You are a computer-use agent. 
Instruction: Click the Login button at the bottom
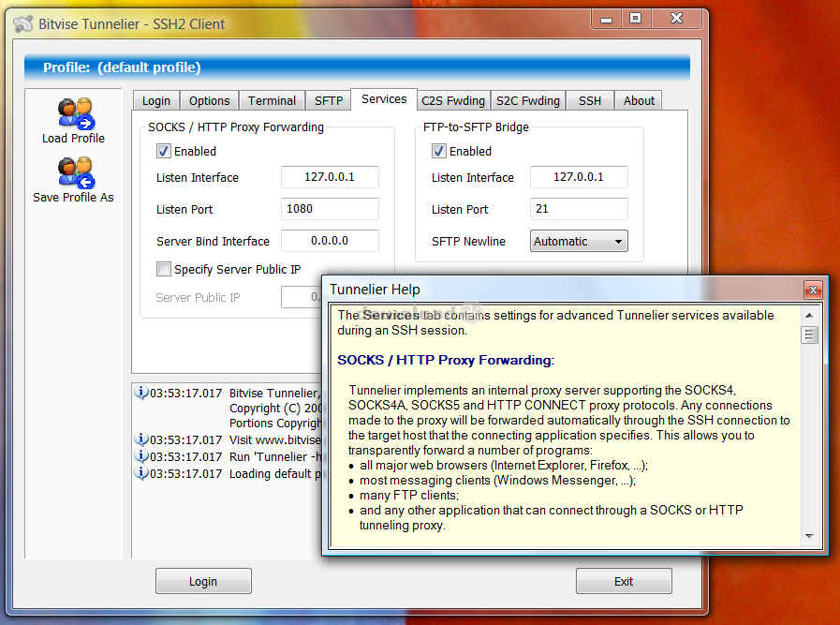click(x=203, y=581)
